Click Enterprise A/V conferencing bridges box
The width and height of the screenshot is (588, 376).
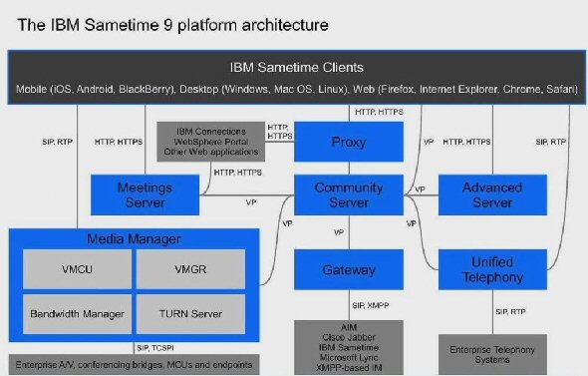click(134, 364)
